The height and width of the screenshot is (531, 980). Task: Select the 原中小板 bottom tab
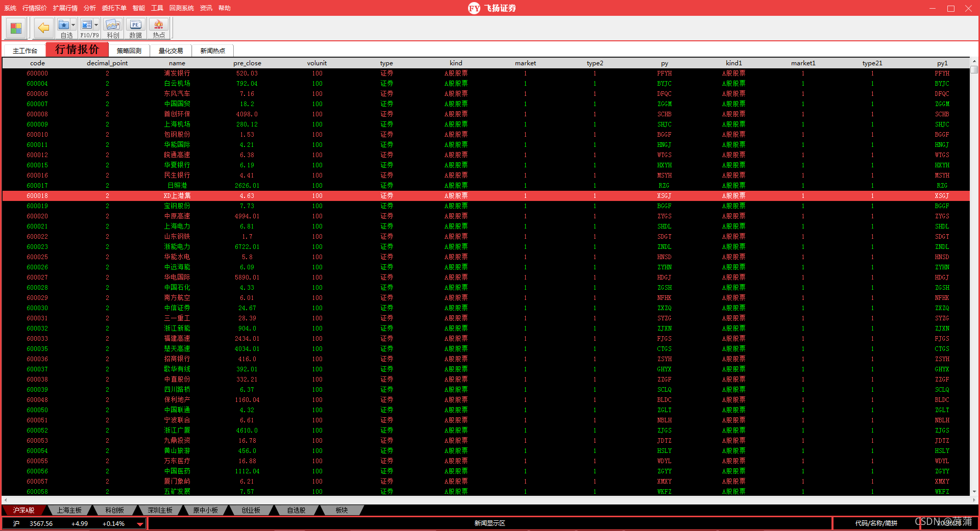[205, 510]
